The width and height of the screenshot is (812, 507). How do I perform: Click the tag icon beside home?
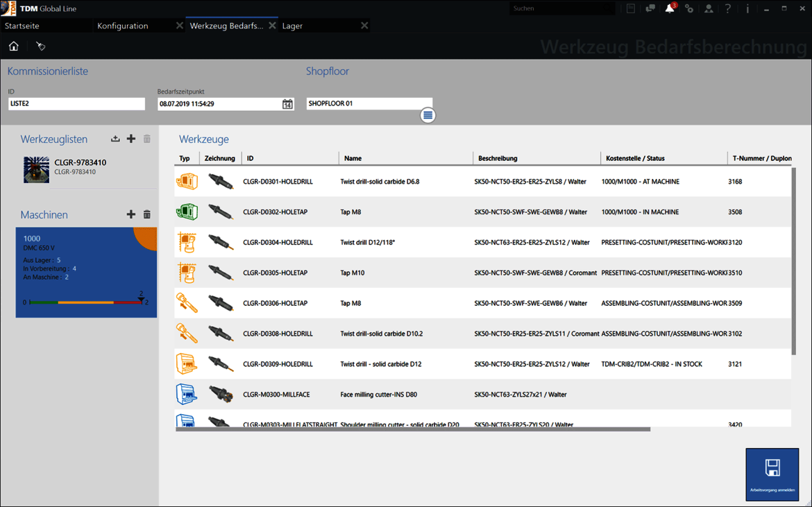(x=40, y=46)
